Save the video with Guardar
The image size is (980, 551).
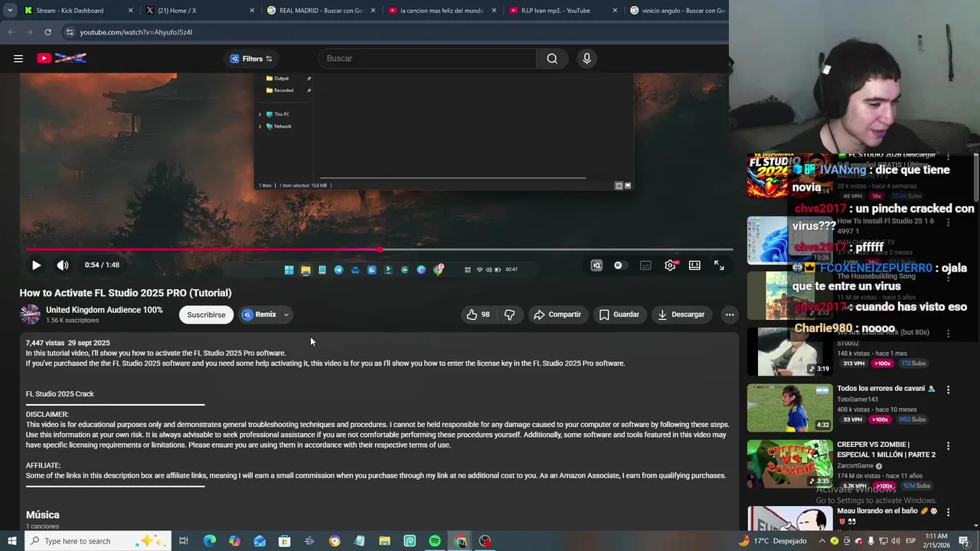pyautogui.click(x=619, y=315)
